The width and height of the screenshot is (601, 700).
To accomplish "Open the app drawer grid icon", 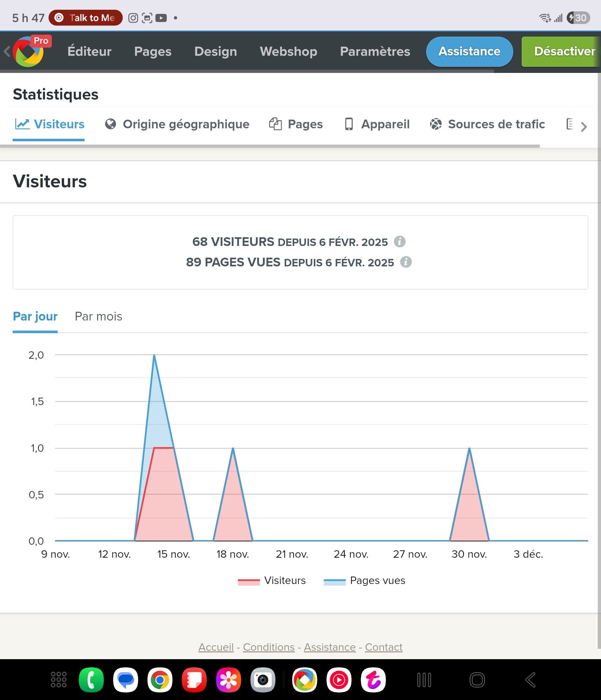I will (59, 680).
